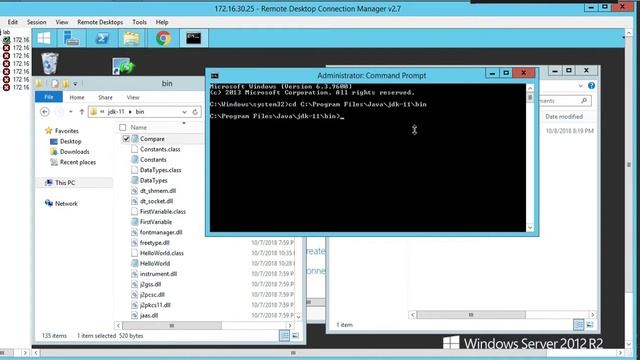640x360 pixels.
Task: Launch PowerShell from the taskbar
Action: coord(102,39)
